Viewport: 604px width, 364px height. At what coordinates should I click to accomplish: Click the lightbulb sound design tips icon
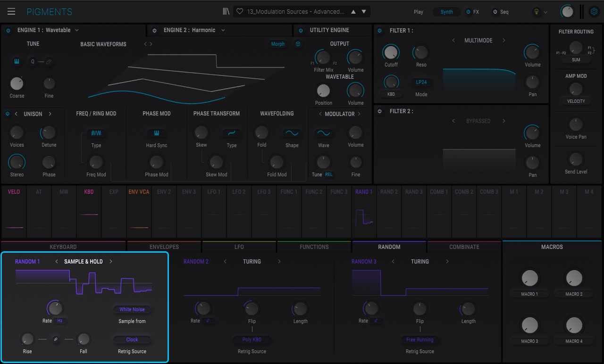[536, 12]
